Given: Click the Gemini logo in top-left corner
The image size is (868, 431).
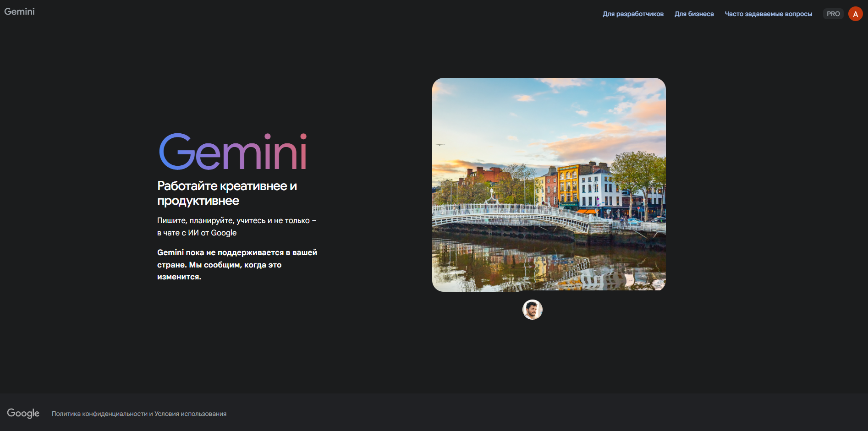Looking at the screenshot, I should click(19, 11).
